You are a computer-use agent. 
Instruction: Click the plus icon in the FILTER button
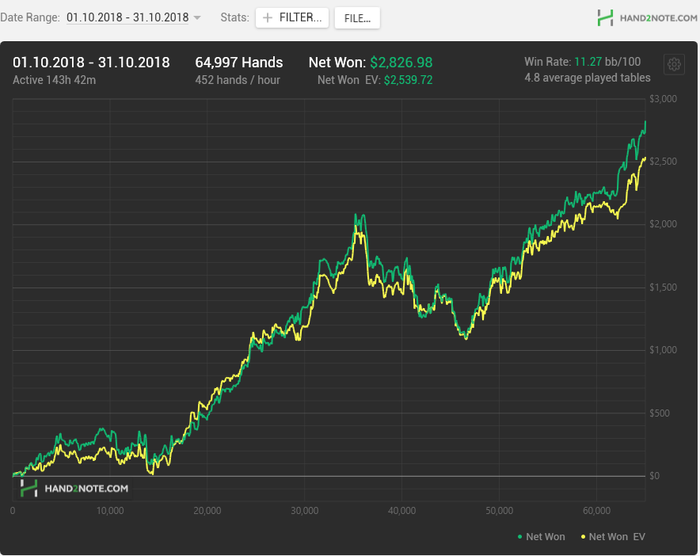point(267,18)
